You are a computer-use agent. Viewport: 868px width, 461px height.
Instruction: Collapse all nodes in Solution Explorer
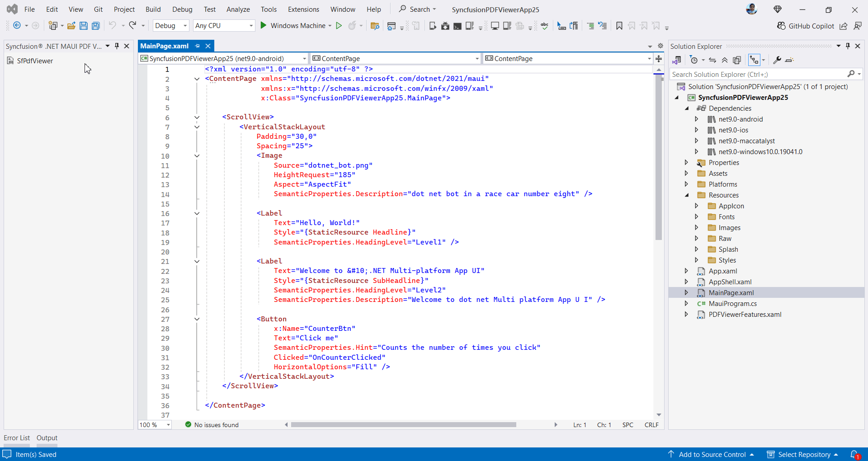724,60
